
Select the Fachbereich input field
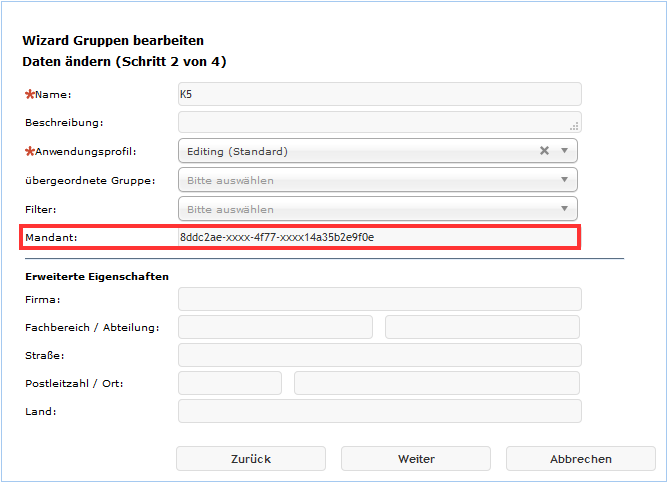click(x=275, y=327)
